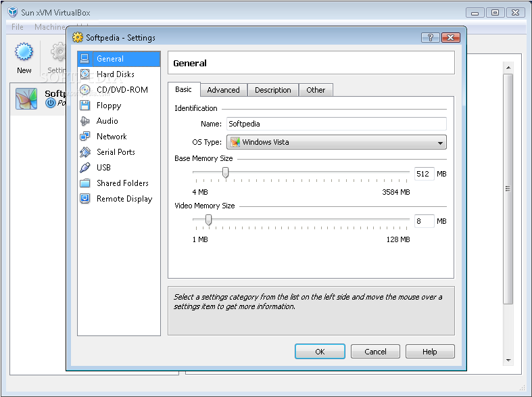Click the Softpedia VM Vista thumbnail
This screenshot has height=397, width=532.
26,99
